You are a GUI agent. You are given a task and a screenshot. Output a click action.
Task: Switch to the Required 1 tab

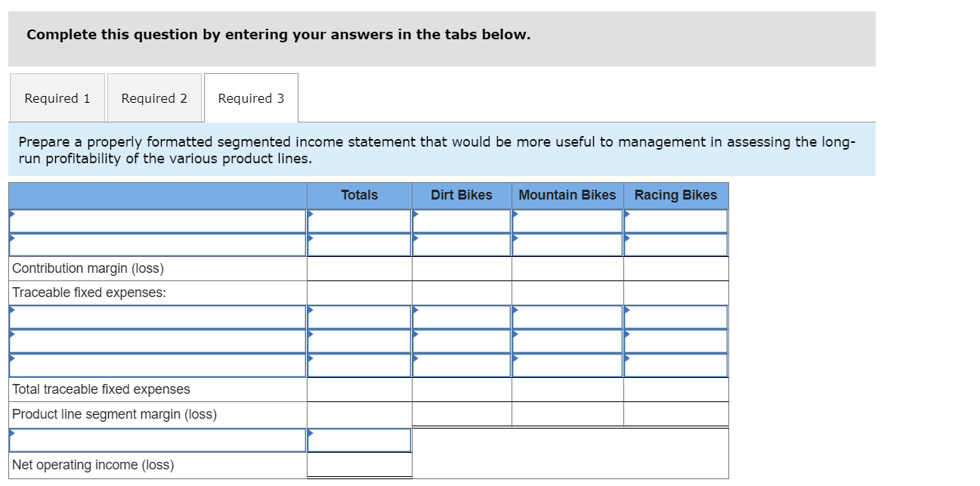[x=57, y=98]
